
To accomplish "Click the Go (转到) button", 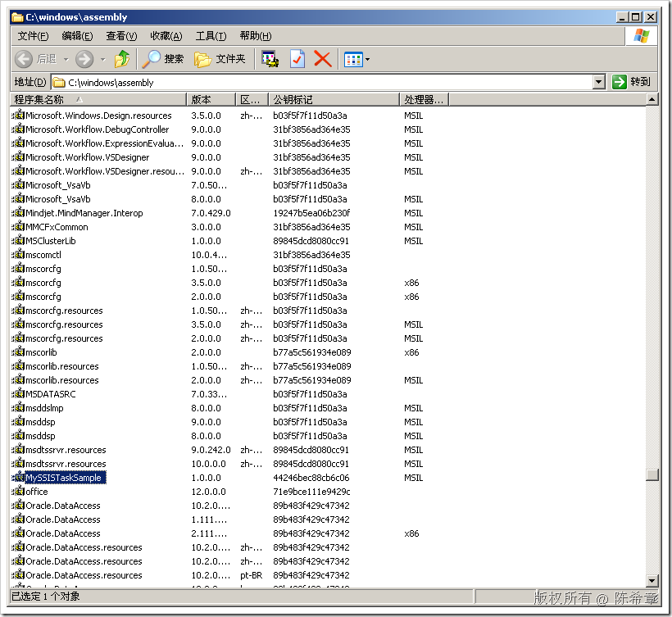I will tap(632, 82).
